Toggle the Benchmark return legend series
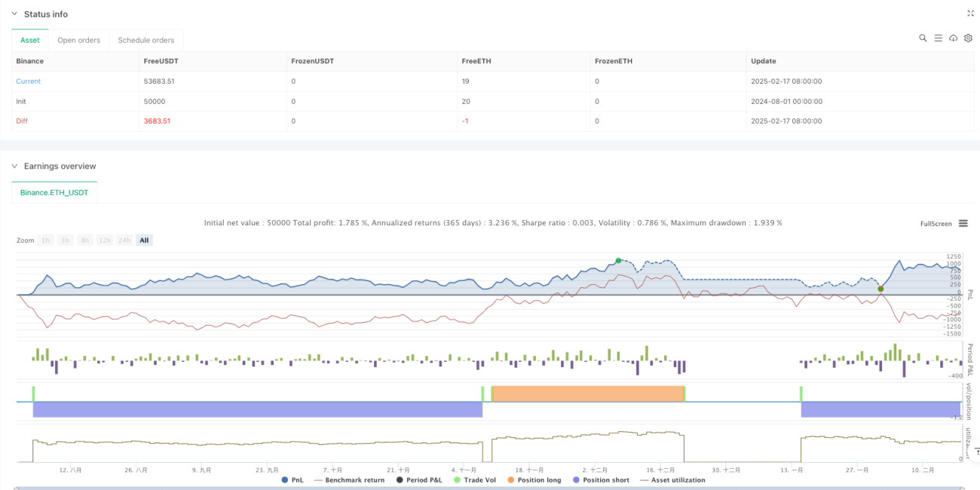980x490 pixels. click(349, 479)
